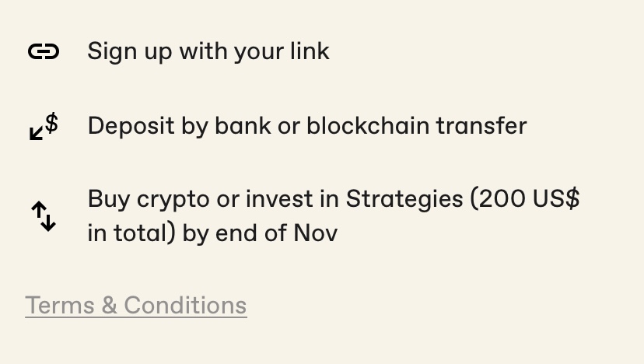Viewport: 644px width, 364px height.
Task: Click 'in total) by end of Nov' line
Action: point(212,233)
